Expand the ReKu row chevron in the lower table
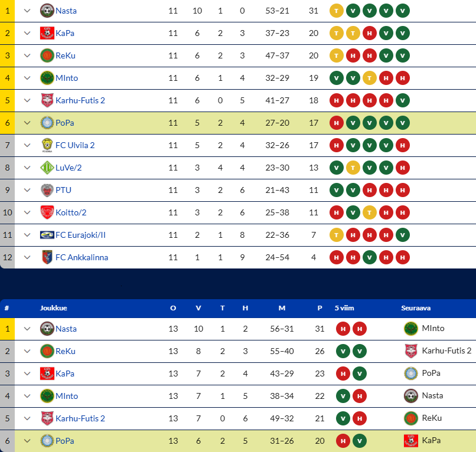Image resolution: width=476 pixels, height=452 pixels. pyautogui.click(x=27, y=351)
